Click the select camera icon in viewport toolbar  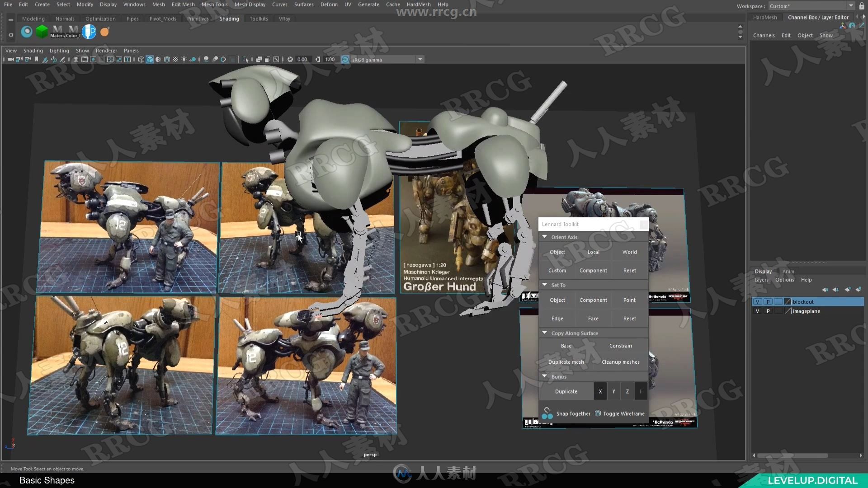(x=10, y=59)
